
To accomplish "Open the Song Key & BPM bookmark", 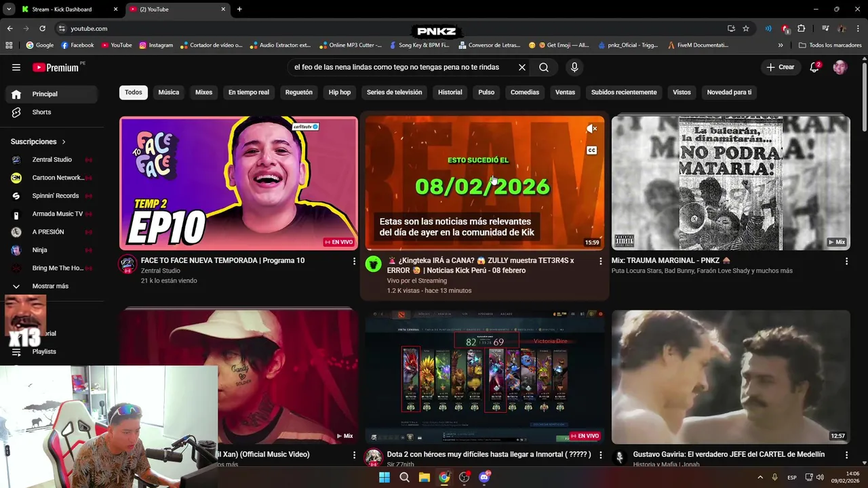I will (419, 45).
